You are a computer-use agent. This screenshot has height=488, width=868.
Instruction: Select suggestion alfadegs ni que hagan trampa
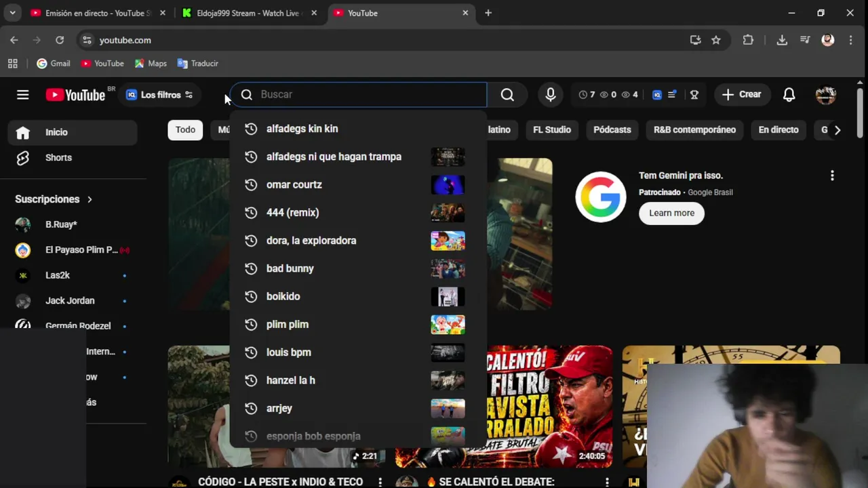pos(358,157)
